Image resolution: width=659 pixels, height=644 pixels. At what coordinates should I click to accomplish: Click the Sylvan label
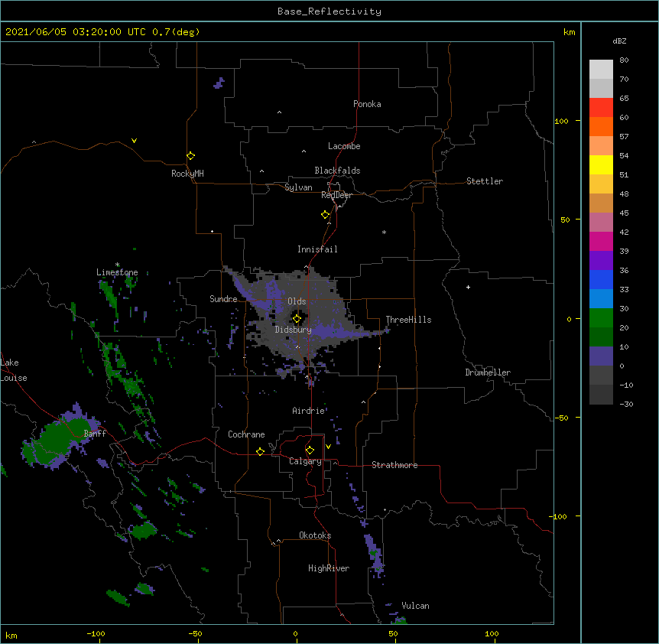coord(298,187)
